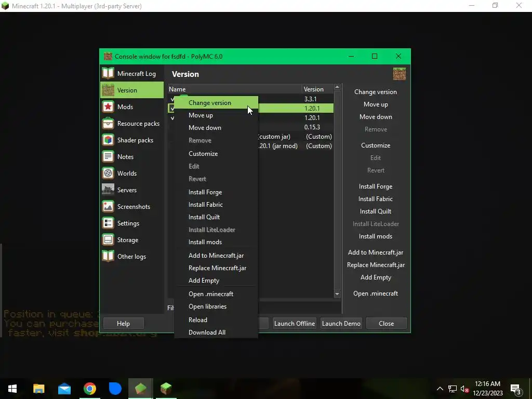
Task: Click the version list scroll-up arrow
Action: [337, 87]
